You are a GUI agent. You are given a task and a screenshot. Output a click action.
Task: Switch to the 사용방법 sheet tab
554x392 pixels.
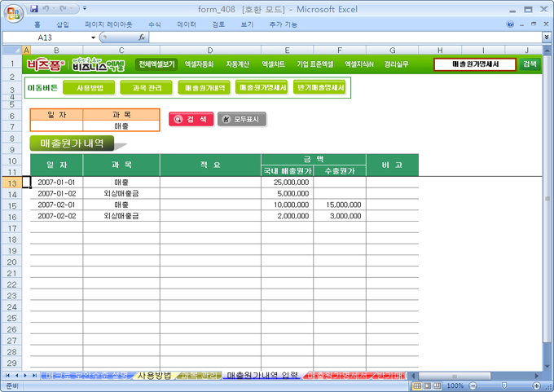coord(154,376)
